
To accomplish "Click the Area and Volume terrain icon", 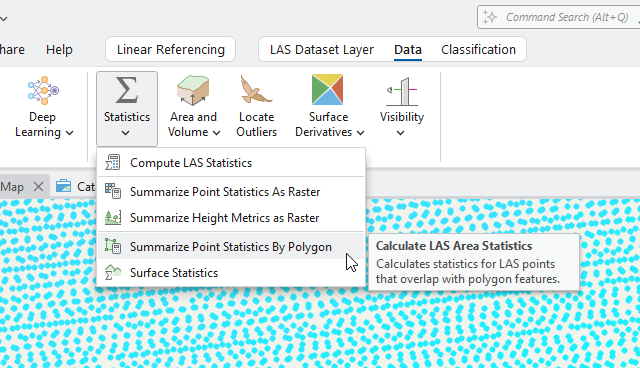I will pos(193,90).
